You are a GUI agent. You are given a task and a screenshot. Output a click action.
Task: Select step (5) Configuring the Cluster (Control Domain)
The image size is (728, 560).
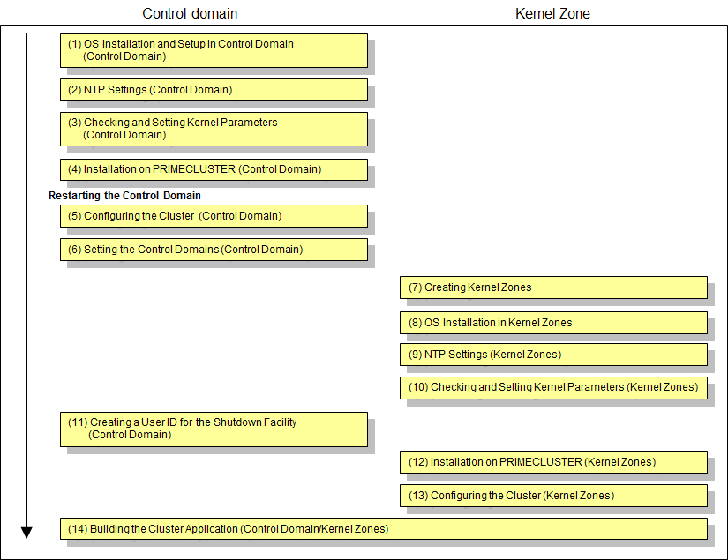coord(214,216)
